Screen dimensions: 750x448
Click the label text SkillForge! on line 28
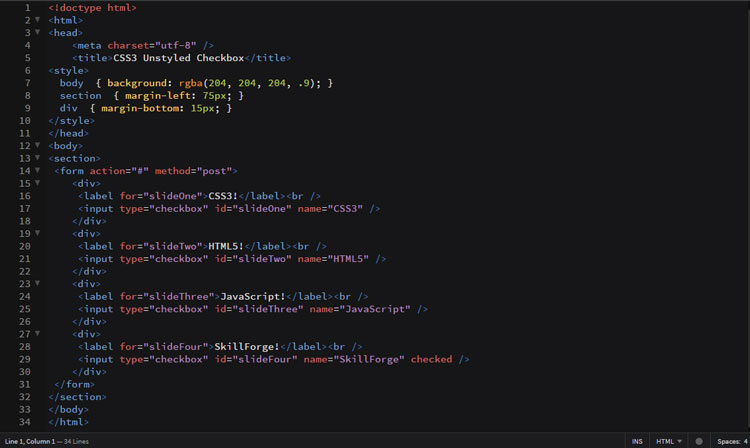click(246, 347)
